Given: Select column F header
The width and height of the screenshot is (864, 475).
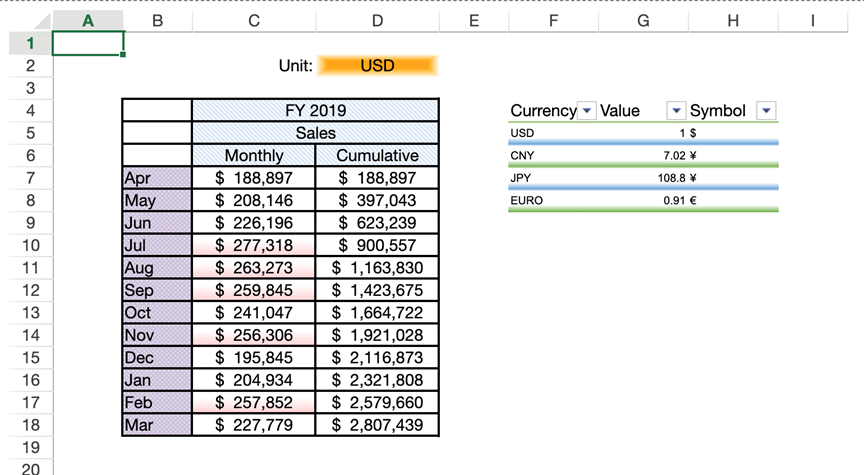Looking at the screenshot, I should 553,21.
